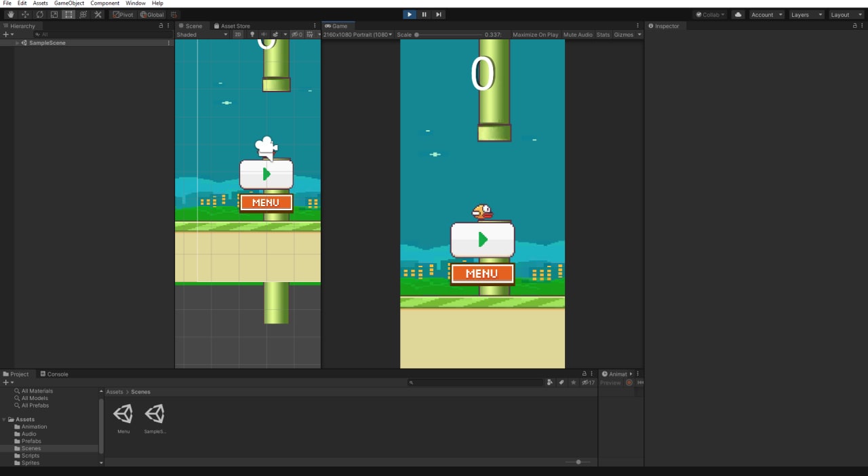Click search by type icon in Project

(x=549, y=382)
